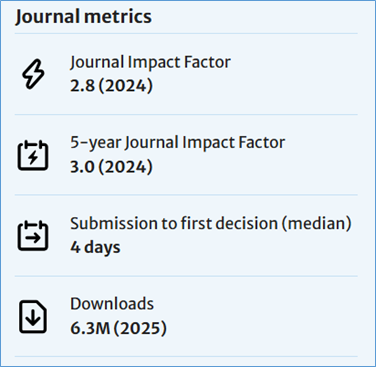The width and height of the screenshot is (376, 367).
Task: Click the document download arrow icon
Action: 33,317
